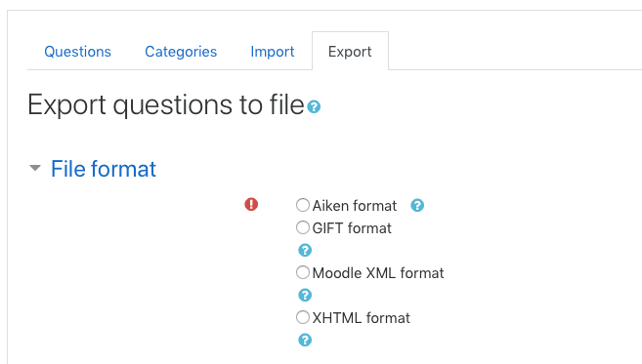Select the Aiken format radio button
642x364 pixels.
303,205
